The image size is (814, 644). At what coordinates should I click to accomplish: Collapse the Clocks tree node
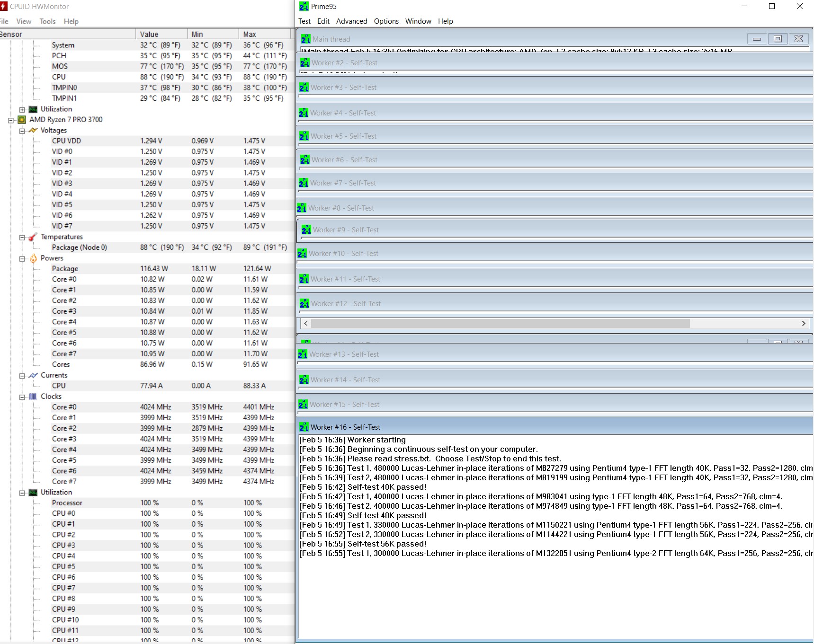point(22,397)
